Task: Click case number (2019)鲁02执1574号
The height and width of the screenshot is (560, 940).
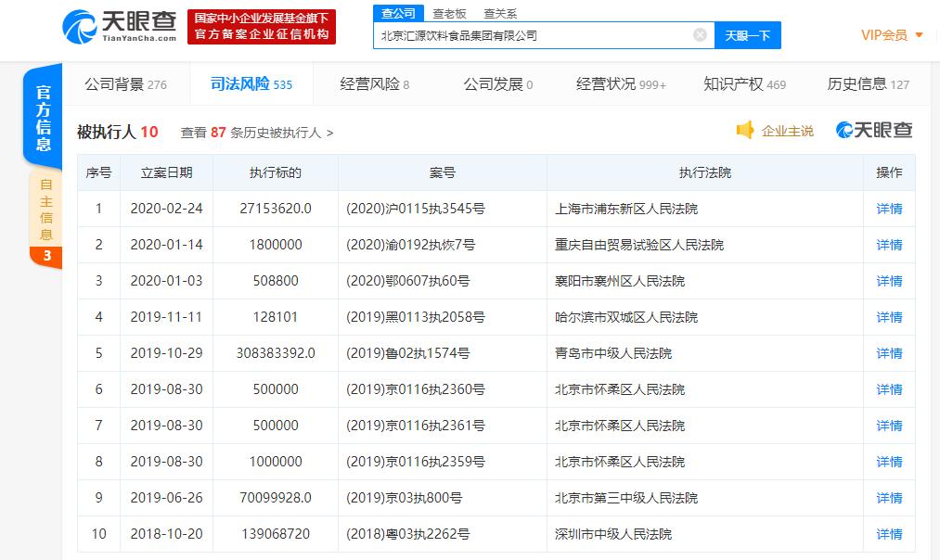Action: click(407, 353)
